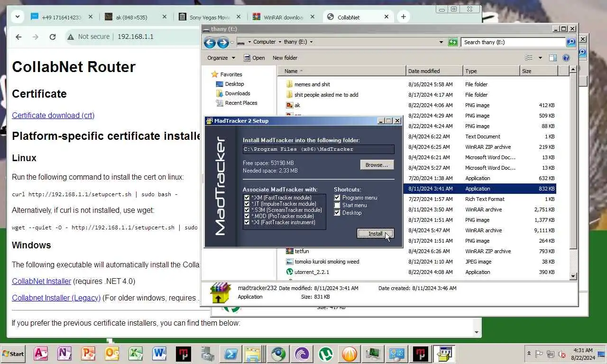Toggle the Programs menu shortcut checkbox
Screen dimensions: 607x364
click(x=337, y=198)
